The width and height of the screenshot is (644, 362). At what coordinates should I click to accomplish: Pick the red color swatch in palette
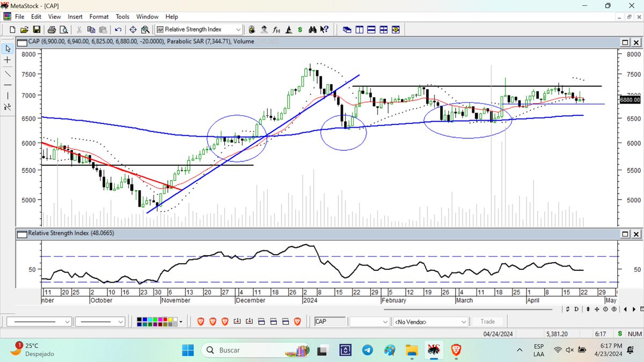pos(165,319)
